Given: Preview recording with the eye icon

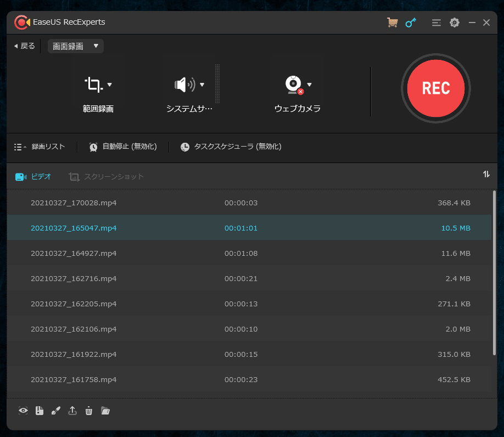Looking at the screenshot, I should pos(23,411).
